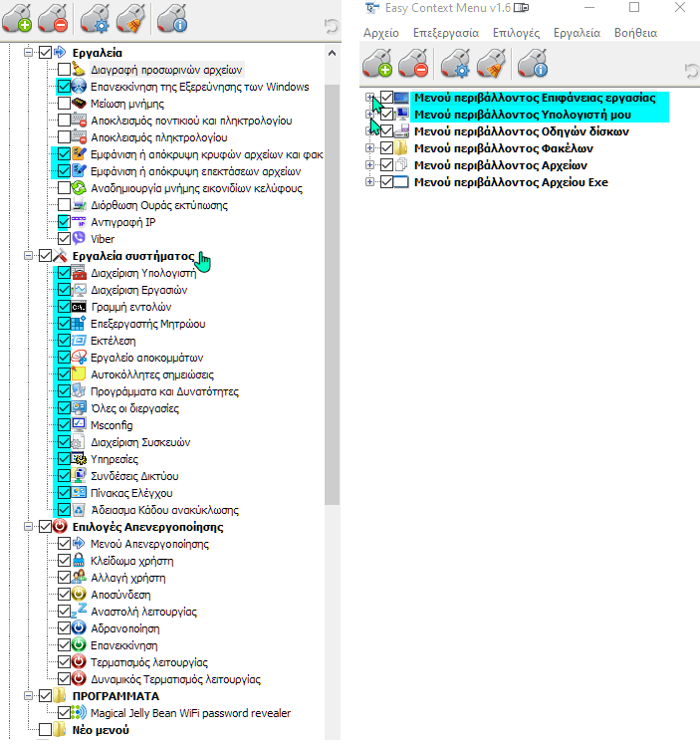This screenshot has width=700, height=745.
Task: Uncheck Μενού περιβάλλοντος Φακέλων checkbox
Action: (387, 148)
